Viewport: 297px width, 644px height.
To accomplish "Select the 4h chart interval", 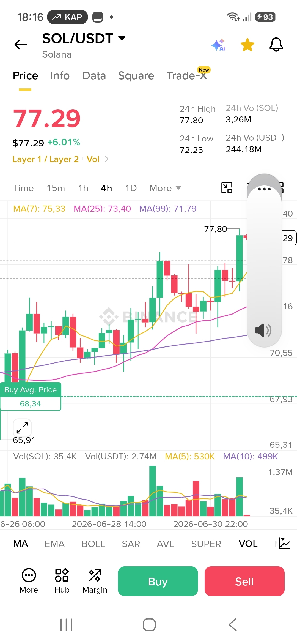I will (x=106, y=188).
